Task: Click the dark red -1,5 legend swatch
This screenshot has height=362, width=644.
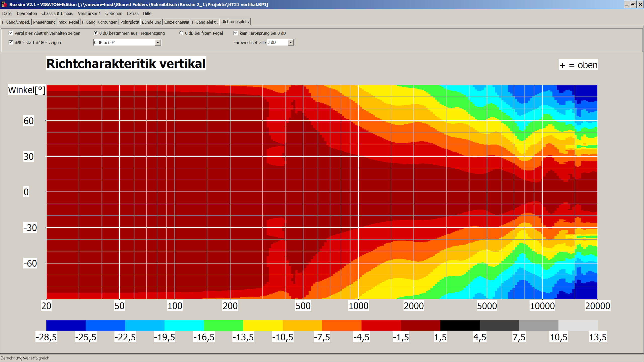Action: 421,326
